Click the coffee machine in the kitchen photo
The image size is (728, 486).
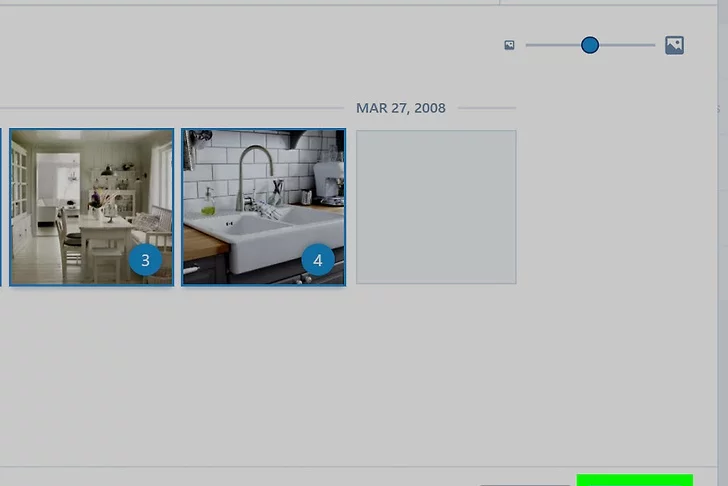[328, 180]
